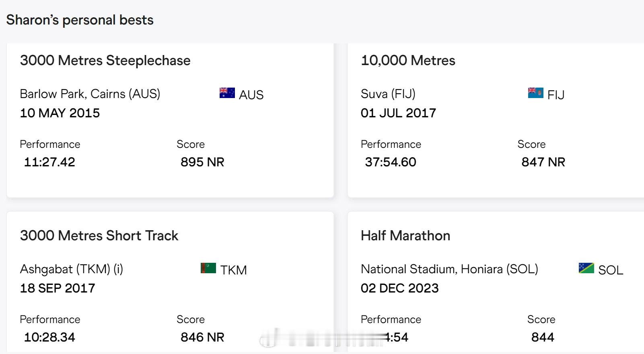Select the 895 NR score value
644x354 pixels.
tap(202, 162)
